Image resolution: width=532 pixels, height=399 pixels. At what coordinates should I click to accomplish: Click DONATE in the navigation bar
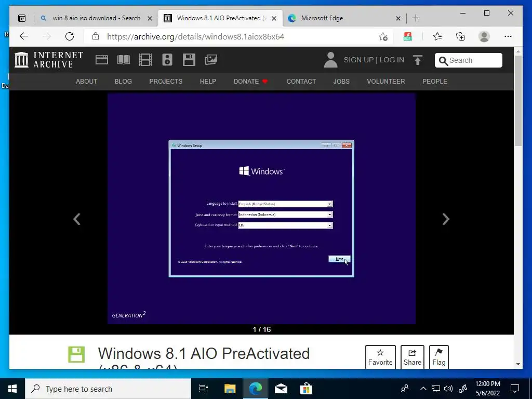[x=250, y=82]
